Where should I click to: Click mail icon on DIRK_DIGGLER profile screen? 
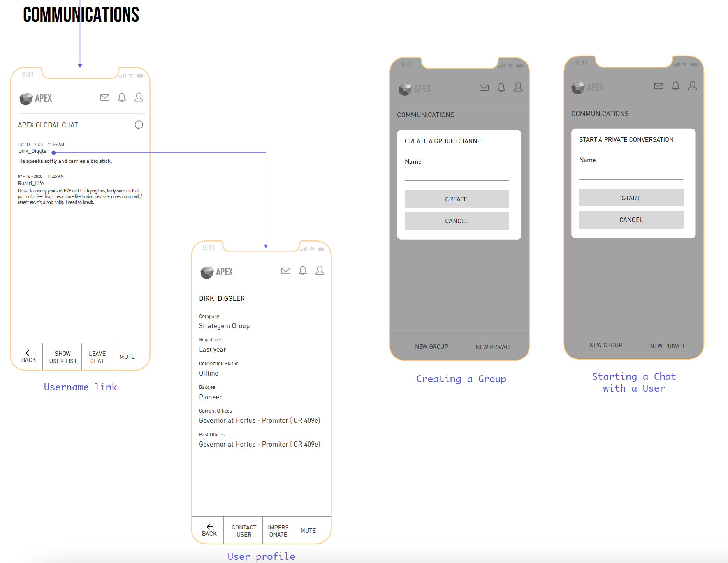[x=286, y=271]
